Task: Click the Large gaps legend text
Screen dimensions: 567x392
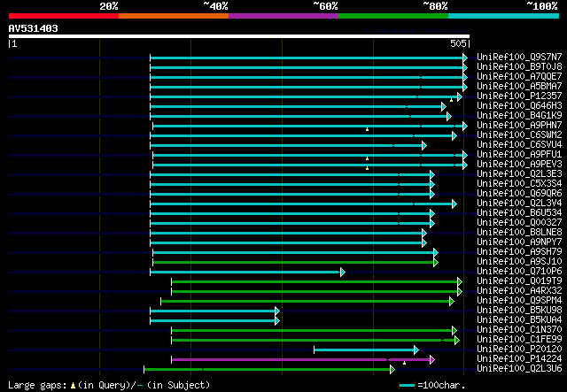Action: click(x=109, y=385)
